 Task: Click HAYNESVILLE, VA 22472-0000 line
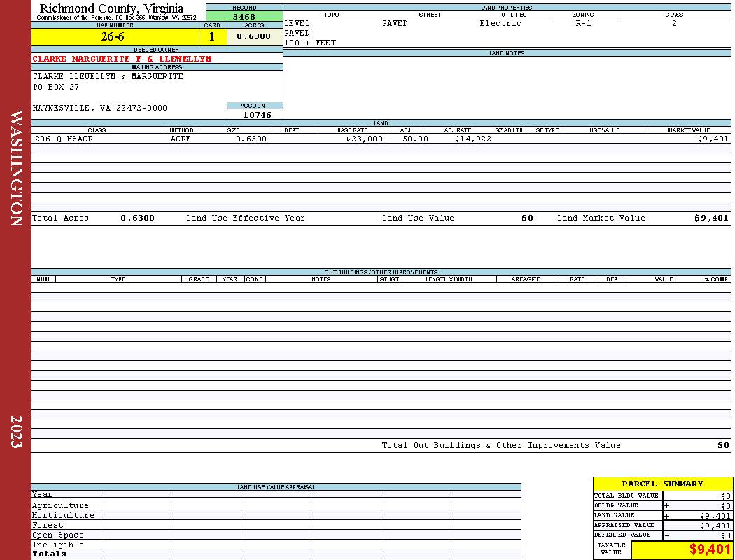(x=100, y=108)
